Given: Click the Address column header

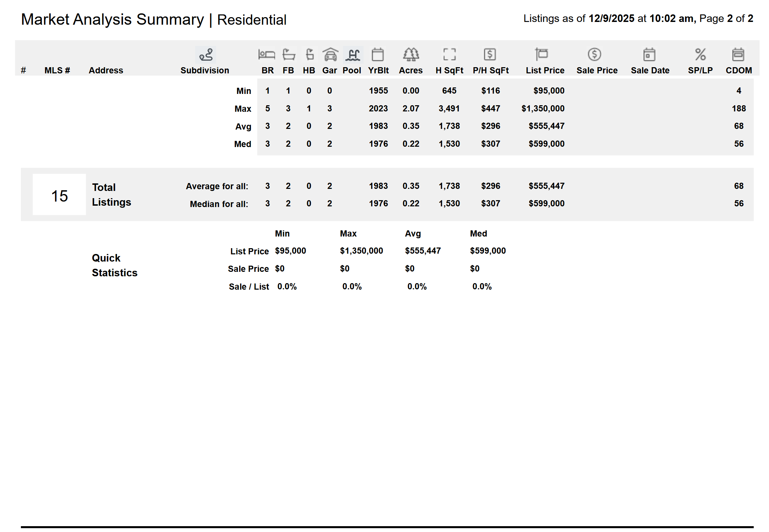Looking at the screenshot, I should [106, 70].
